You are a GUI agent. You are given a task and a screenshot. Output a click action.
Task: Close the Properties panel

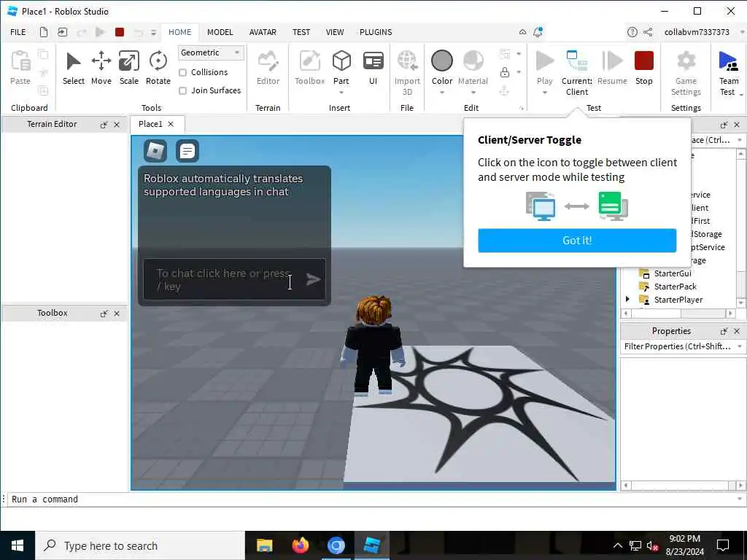point(737,331)
